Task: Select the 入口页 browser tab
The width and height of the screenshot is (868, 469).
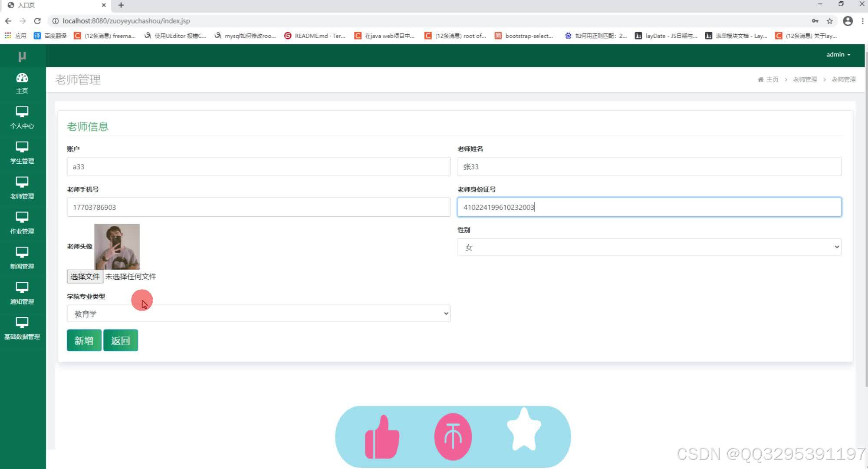Action: point(56,5)
